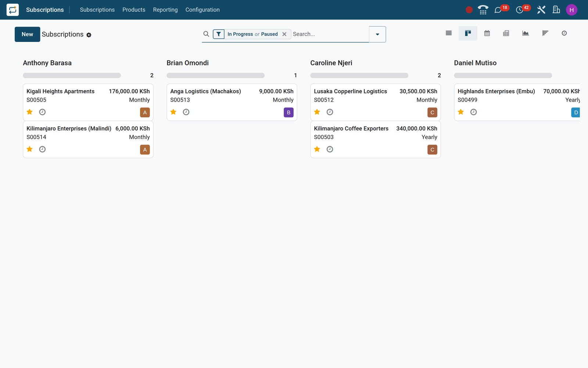Click the search magnifier icon
This screenshot has width=588, height=368.
[x=206, y=34]
